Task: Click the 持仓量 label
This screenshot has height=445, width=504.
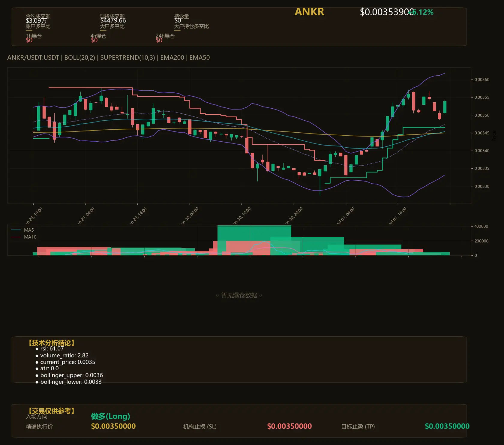Action: (181, 16)
